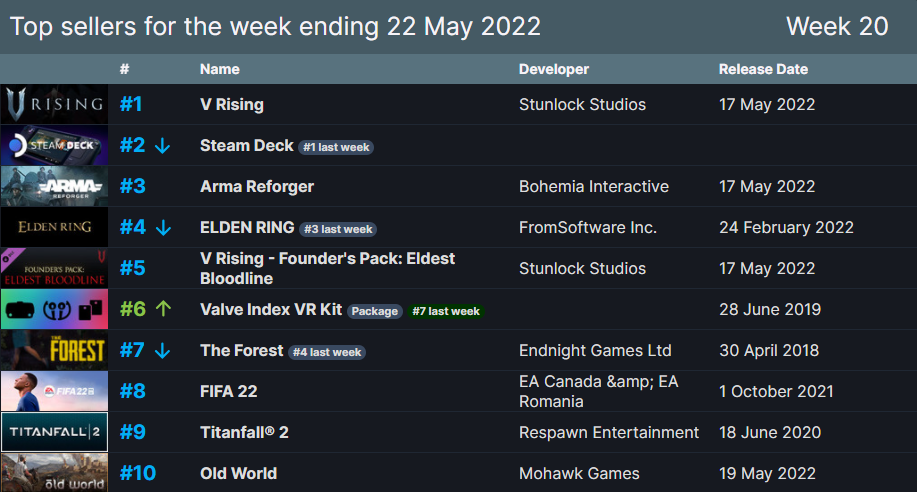Select the Arma Reforger cover image

[54, 186]
